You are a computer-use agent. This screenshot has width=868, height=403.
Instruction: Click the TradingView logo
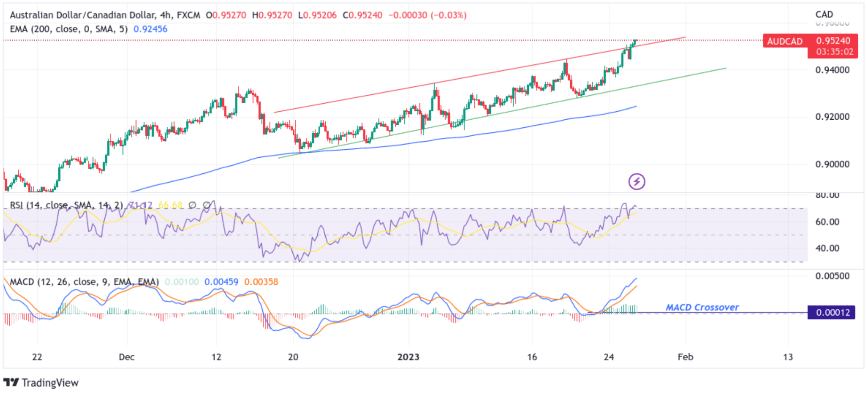tap(41, 383)
